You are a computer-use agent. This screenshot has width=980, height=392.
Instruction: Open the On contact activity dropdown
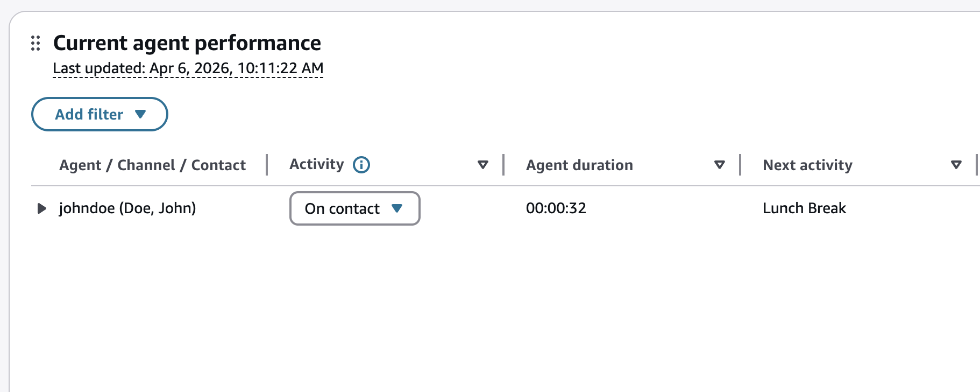355,208
